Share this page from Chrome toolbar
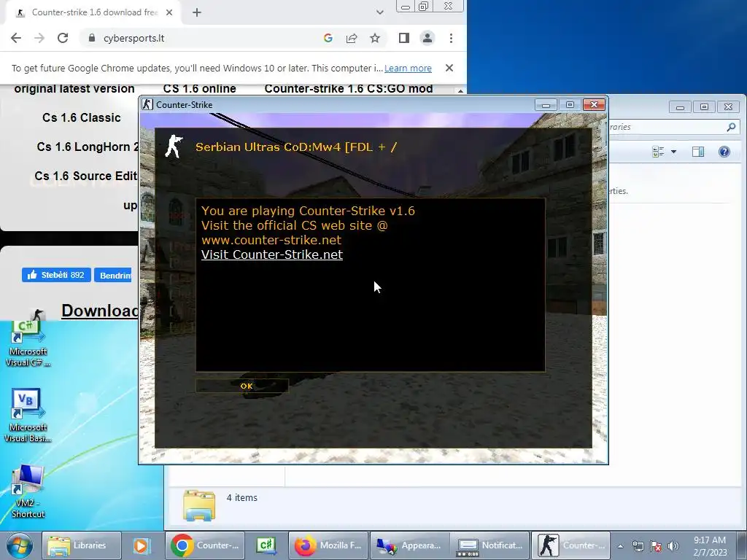 (352, 38)
